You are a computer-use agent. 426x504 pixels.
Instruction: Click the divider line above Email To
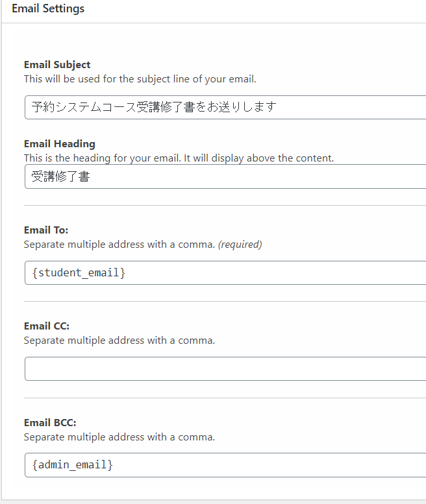(x=225, y=205)
